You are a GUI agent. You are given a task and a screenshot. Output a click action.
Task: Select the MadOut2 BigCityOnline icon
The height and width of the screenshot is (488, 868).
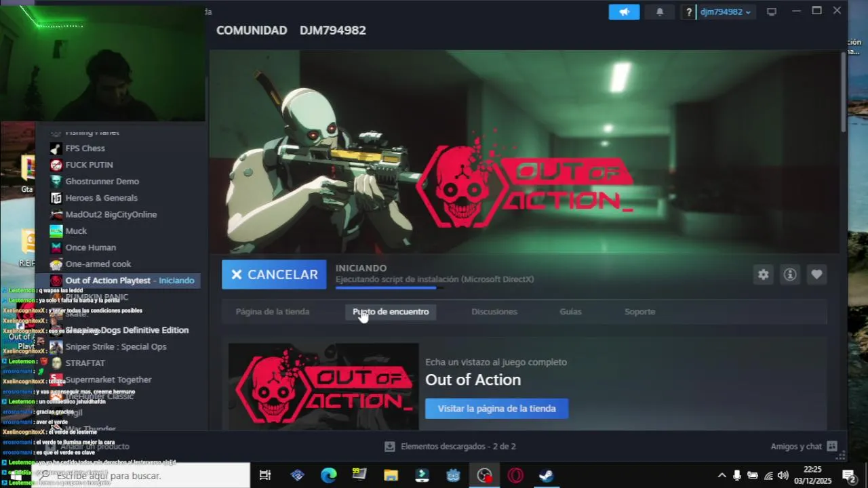tap(56, 214)
